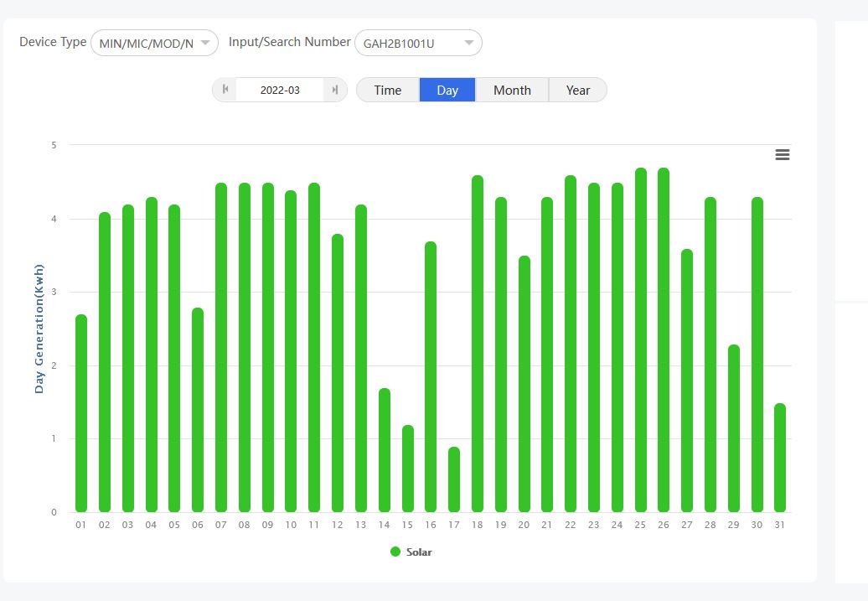This screenshot has width=868, height=601.
Task: Switch to the Year tab
Action: pos(578,90)
